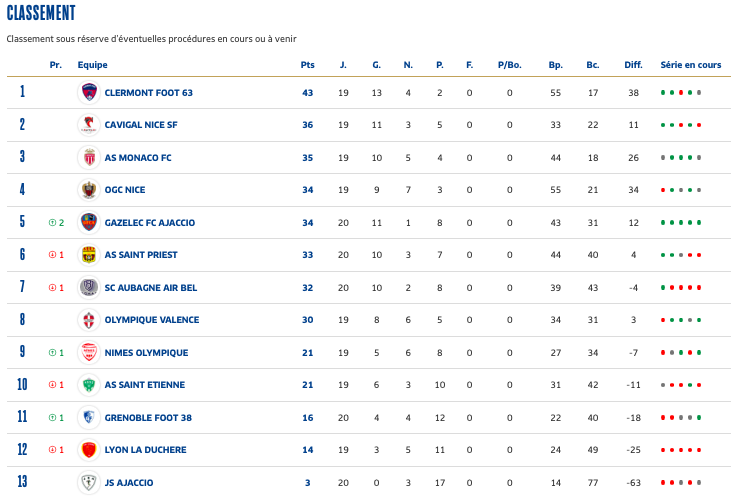731x499 pixels.
Task: Click the Cavigal Nice SF club crest
Action: pos(88,125)
